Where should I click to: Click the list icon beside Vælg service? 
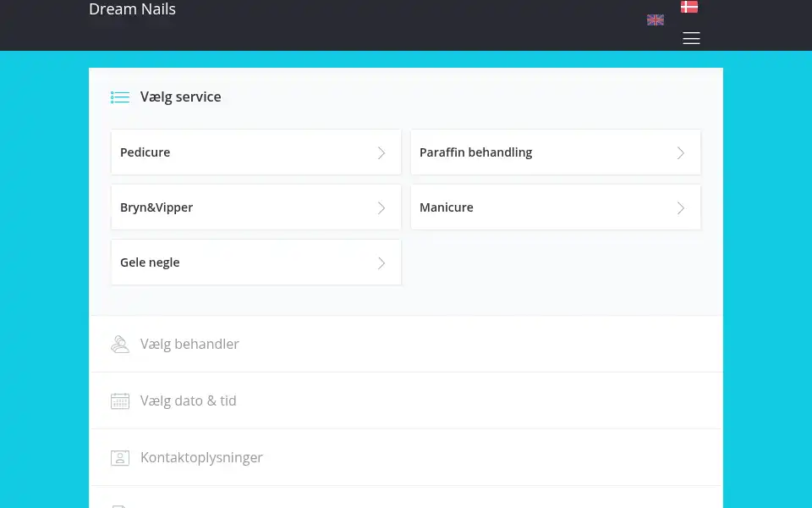click(x=120, y=97)
